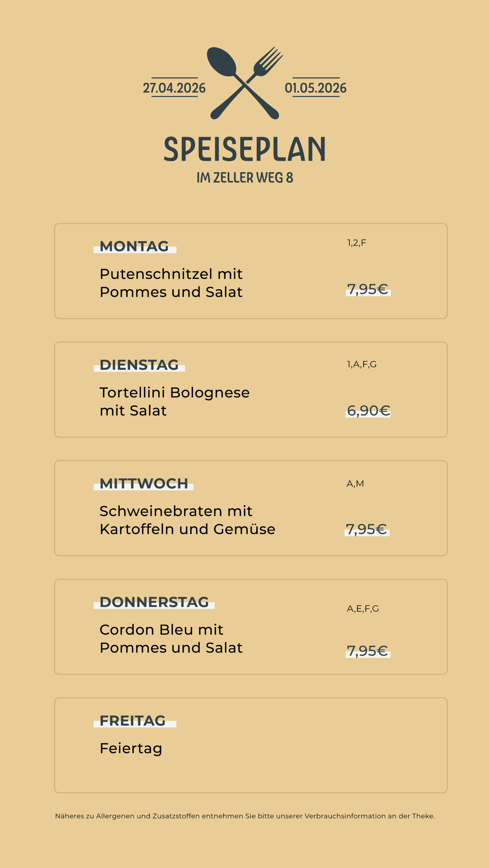489x868 pixels.
Task: Click the FREITAG heading
Action: tap(133, 721)
